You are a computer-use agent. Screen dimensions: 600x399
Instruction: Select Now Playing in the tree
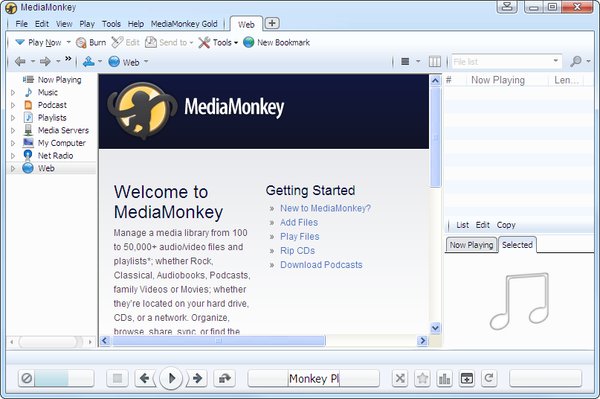(59, 80)
